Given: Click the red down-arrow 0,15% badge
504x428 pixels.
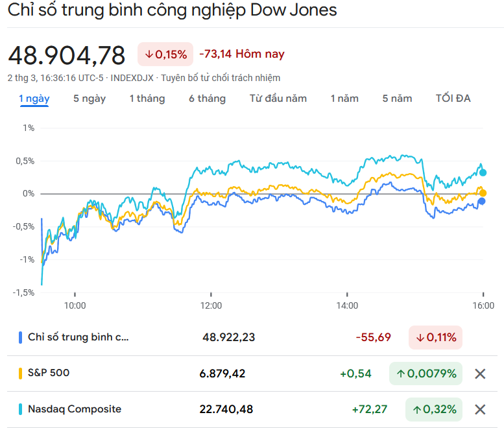Looking at the screenshot, I should click(x=165, y=54).
